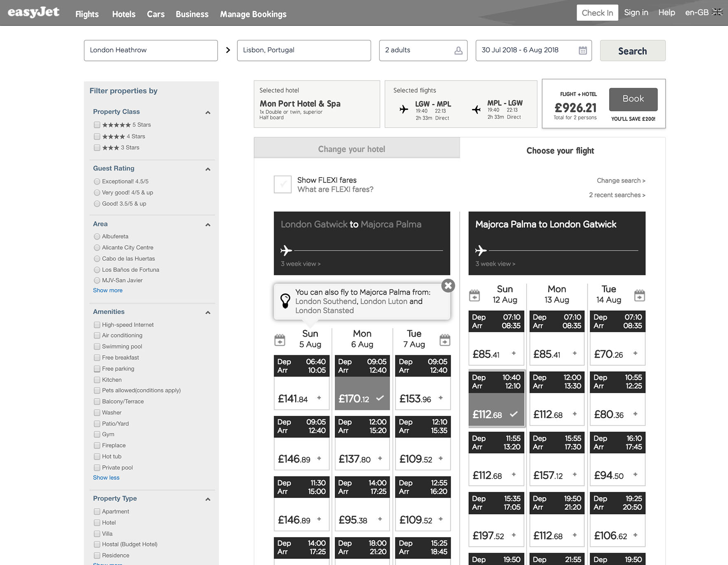This screenshot has height=565, width=728.
Task: Show later return dates after Tue 14 Aug
Action: click(639, 295)
